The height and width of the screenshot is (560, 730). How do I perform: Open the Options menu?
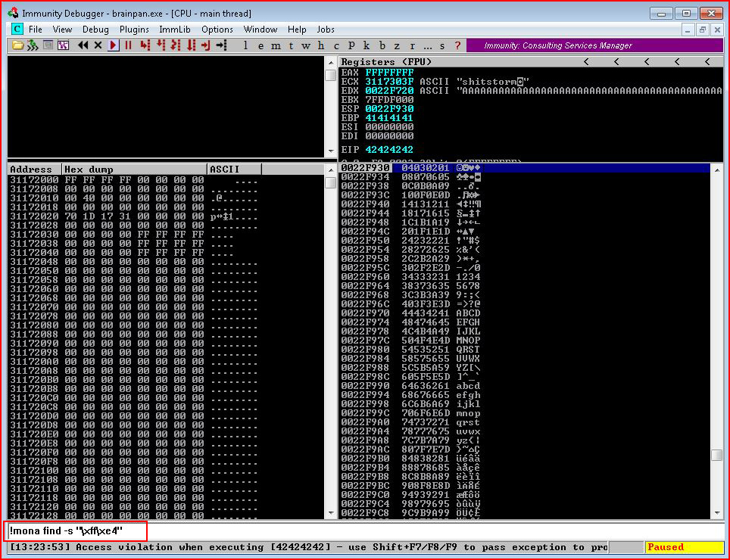pyautogui.click(x=217, y=30)
